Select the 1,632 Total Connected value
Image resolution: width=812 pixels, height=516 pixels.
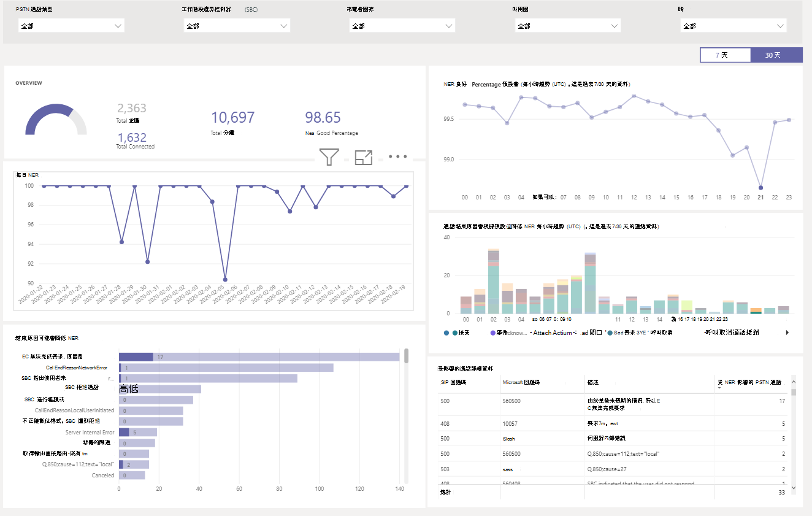132,137
